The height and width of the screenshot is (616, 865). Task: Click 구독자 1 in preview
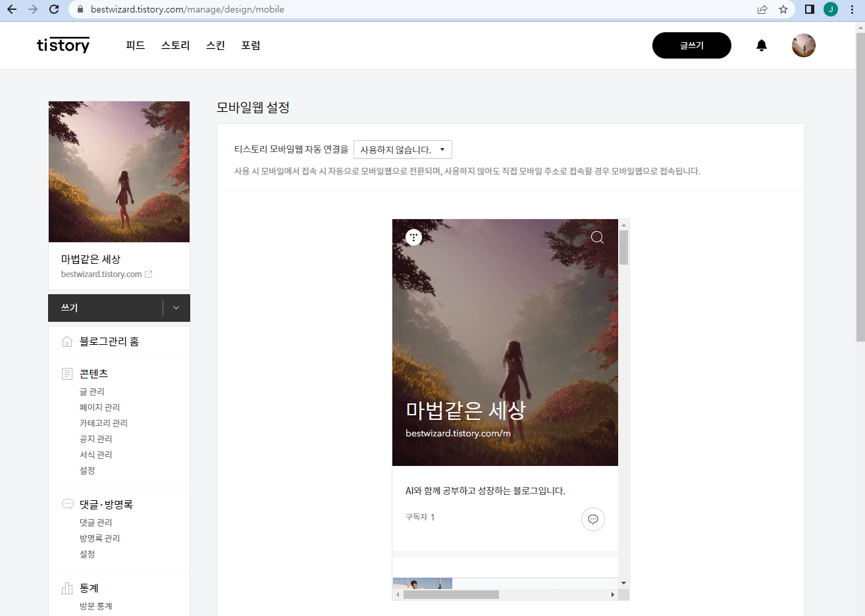420,517
